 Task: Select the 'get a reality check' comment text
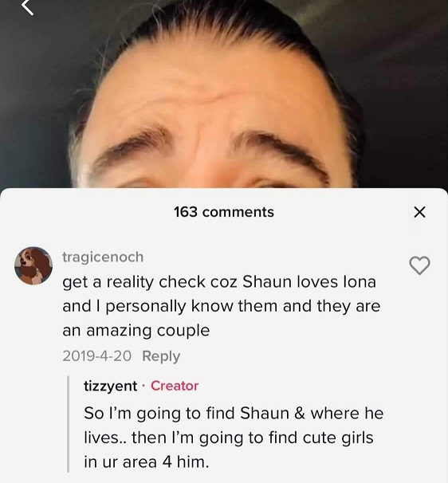222,306
